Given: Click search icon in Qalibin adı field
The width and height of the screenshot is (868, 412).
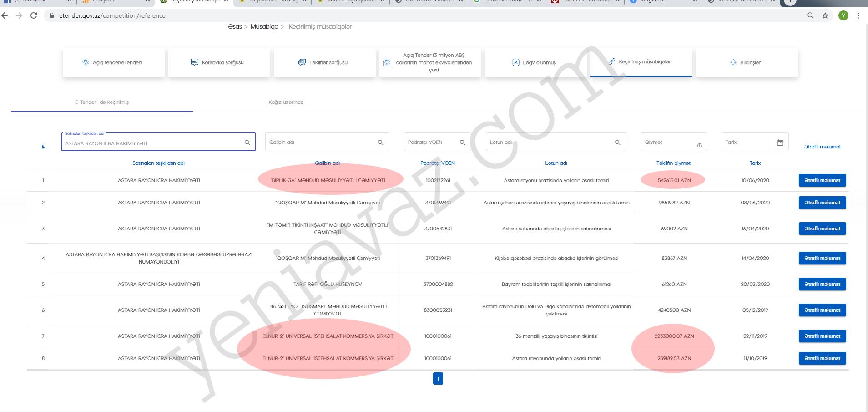Looking at the screenshot, I should [381, 142].
